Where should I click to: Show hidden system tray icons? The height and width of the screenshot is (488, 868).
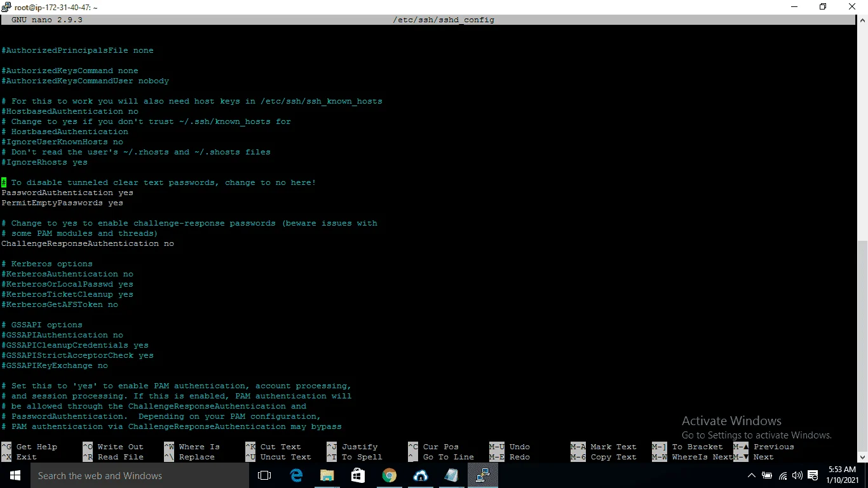point(752,475)
